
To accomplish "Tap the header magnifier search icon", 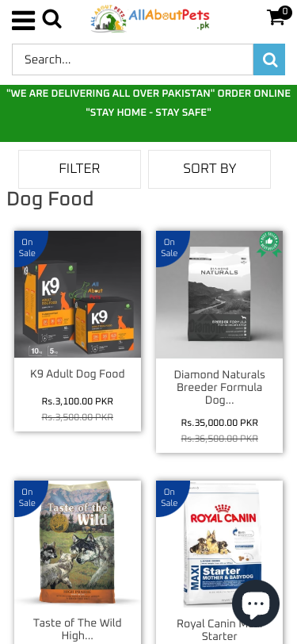I will coord(51,19).
